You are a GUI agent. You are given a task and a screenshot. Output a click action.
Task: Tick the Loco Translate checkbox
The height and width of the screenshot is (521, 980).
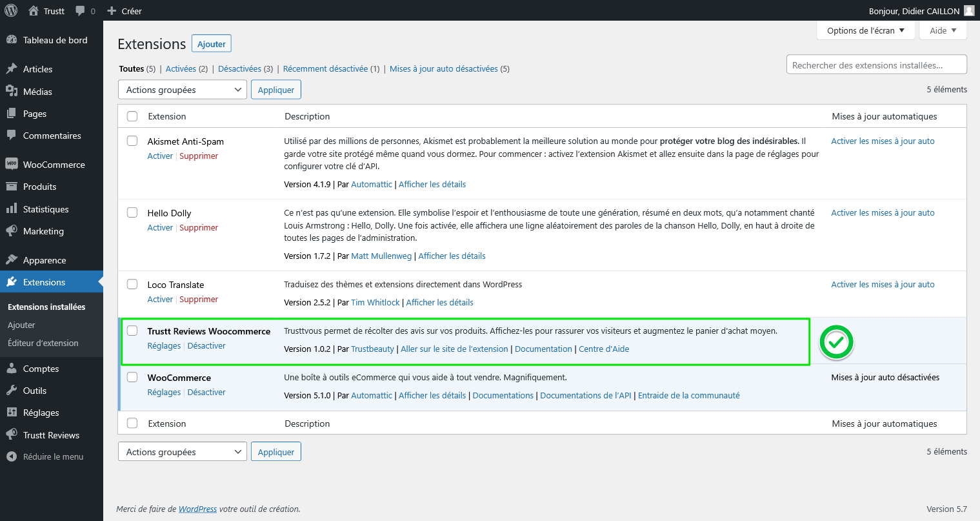click(x=132, y=284)
